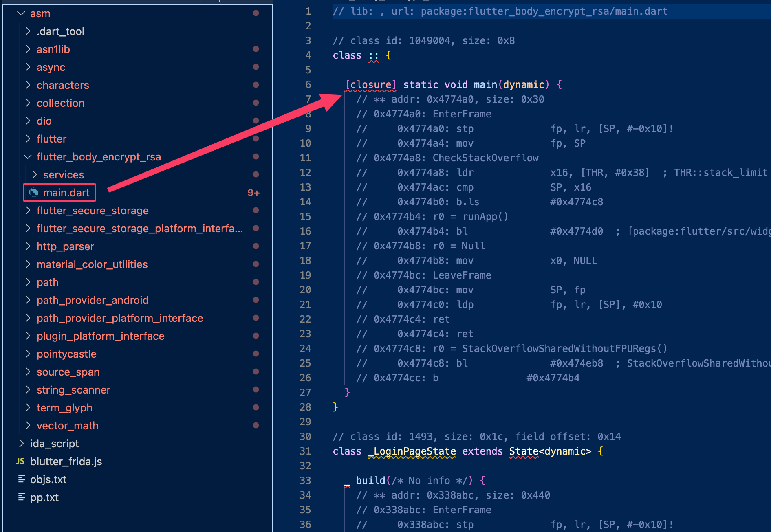771x532 pixels.
Task: Expand the services subfolder chevron
Action: pos(34,175)
